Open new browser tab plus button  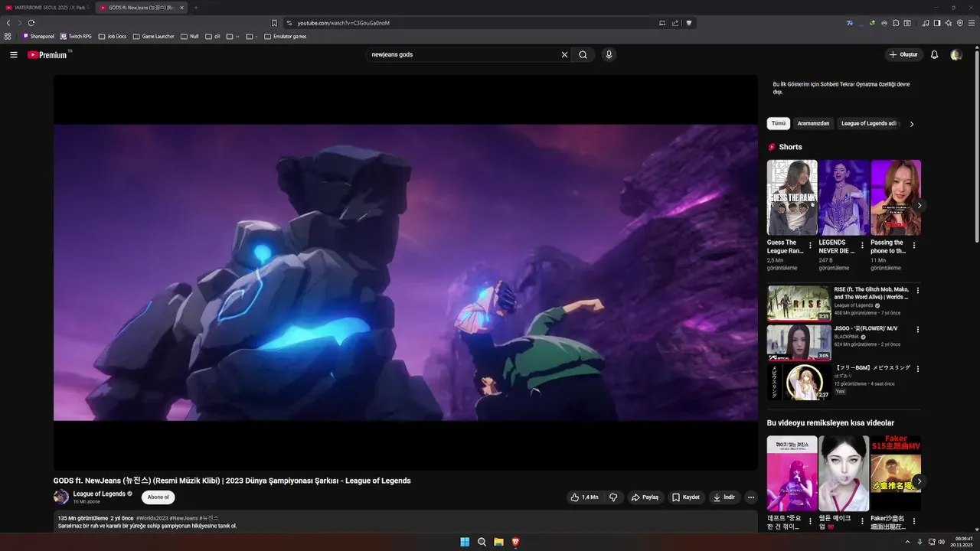(x=195, y=8)
